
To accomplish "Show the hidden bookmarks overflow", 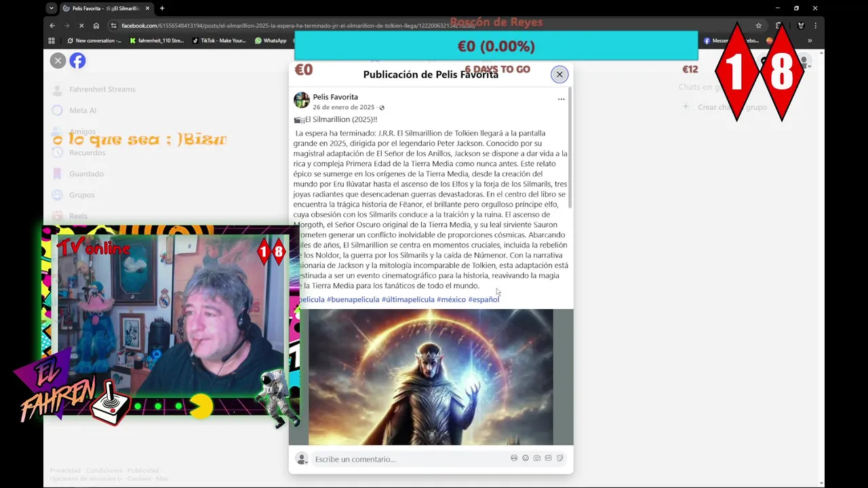I will click(x=809, y=41).
